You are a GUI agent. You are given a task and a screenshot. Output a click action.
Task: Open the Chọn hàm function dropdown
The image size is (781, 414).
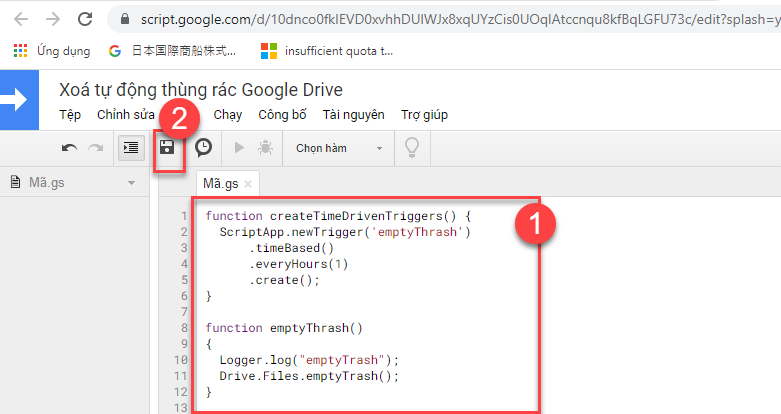coord(339,148)
